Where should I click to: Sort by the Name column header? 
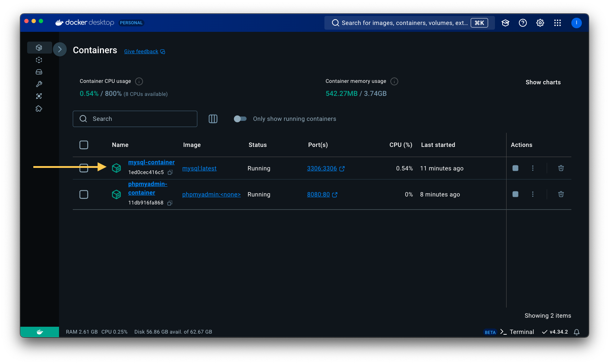click(x=120, y=145)
